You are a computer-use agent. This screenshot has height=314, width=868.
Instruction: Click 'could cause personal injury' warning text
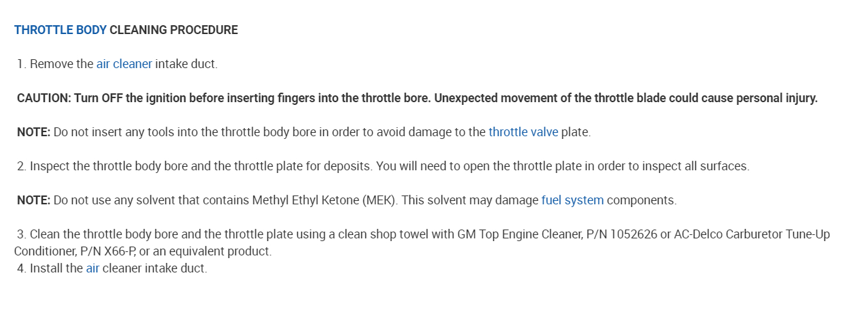pyautogui.click(x=748, y=98)
